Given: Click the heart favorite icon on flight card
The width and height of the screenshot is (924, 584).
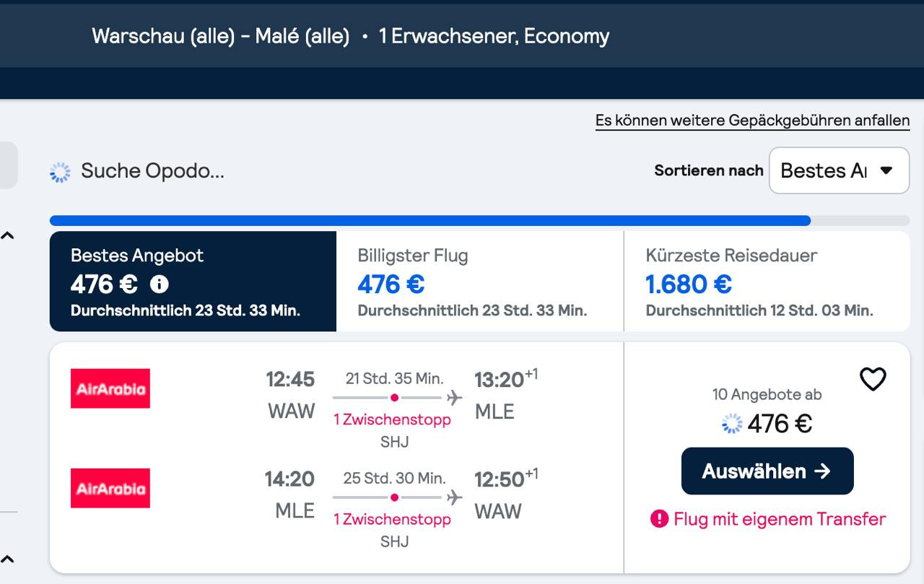Looking at the screenshot, I should coord(873,379).
